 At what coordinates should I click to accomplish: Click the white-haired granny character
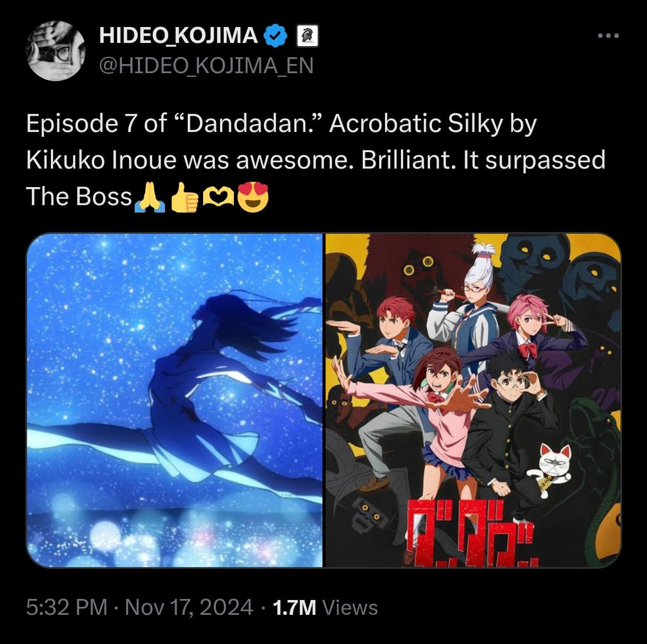[x=468, y=302]
